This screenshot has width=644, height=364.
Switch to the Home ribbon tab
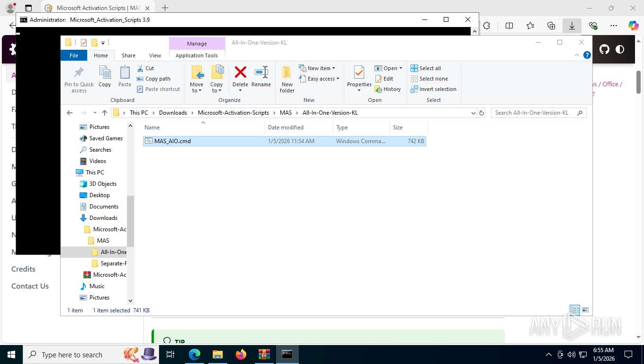coord(101,55)
